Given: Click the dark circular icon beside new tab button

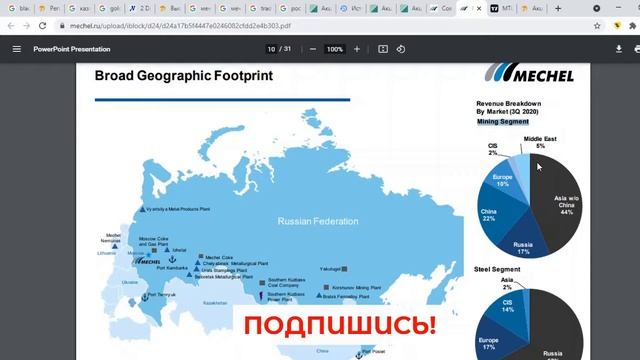Looking at the screenshot, I should [596, 8].
